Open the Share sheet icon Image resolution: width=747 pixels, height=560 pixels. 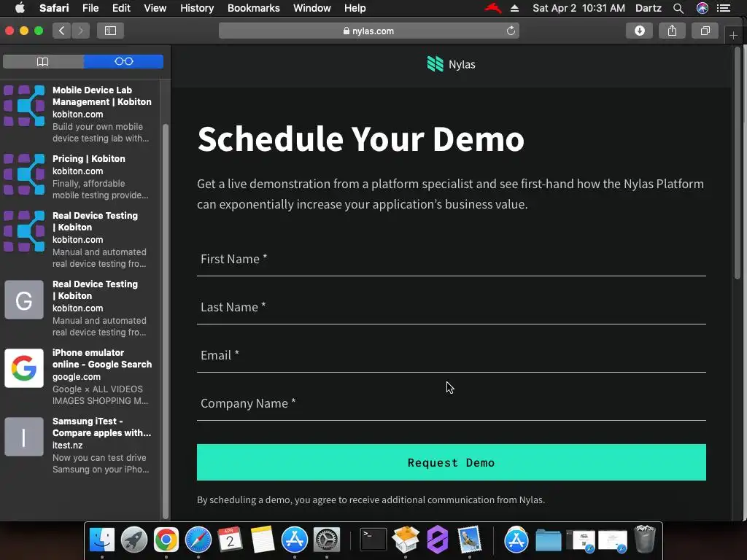click(x=672, y=31)
